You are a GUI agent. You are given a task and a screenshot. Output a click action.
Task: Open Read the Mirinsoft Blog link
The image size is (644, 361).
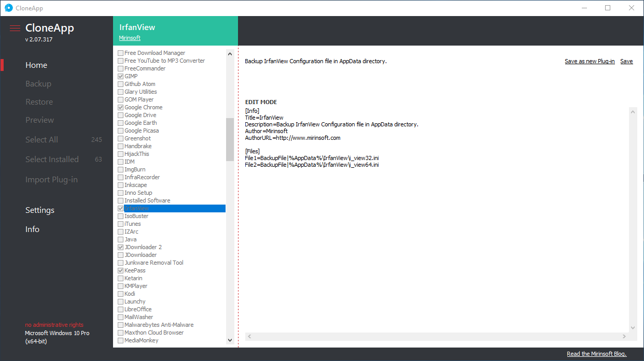tap(597, 354)
